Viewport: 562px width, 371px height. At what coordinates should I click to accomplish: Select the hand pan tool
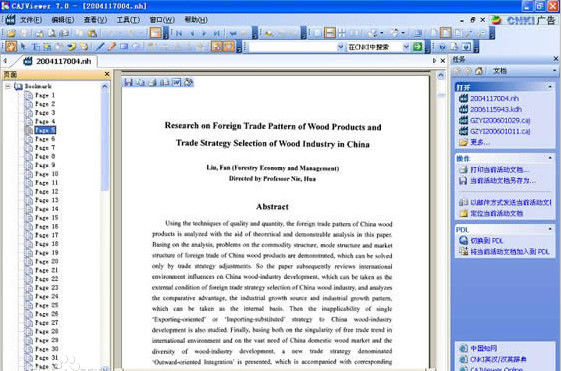point(11,47)
